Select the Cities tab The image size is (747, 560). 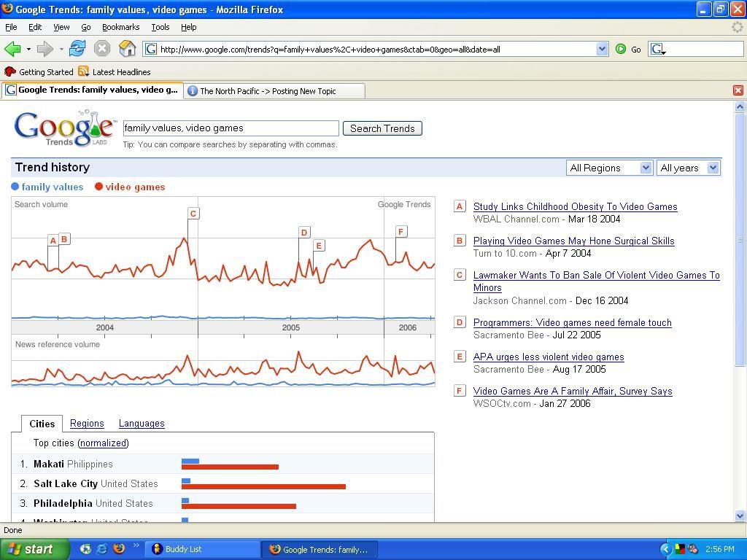[x=42, y=424]
